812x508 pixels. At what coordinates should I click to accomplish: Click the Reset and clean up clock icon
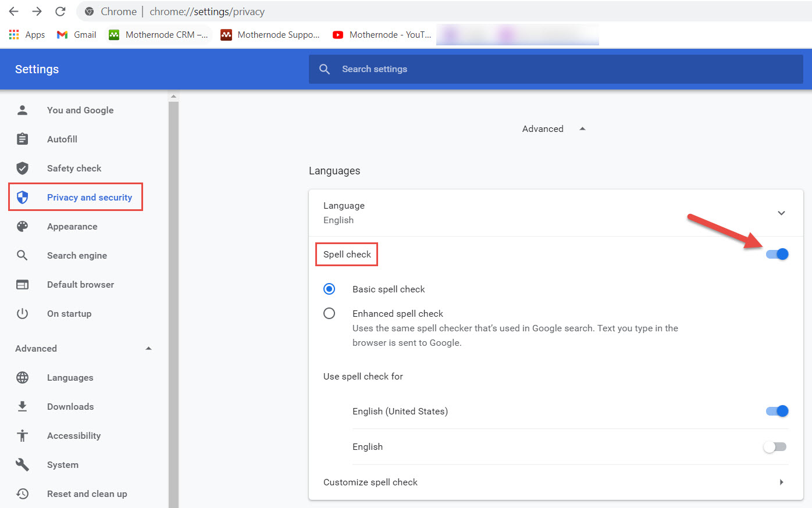pos(22,493)
